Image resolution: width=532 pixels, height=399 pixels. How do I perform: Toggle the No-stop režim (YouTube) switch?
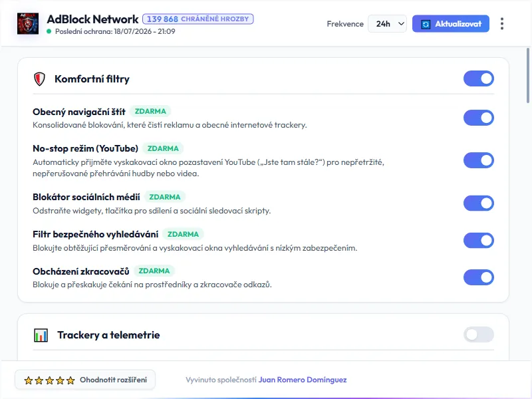(479, 160)
